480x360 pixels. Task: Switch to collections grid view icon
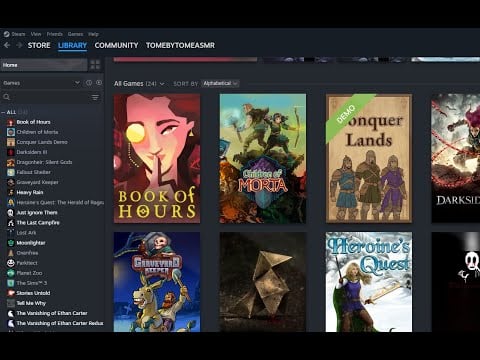(x=95, y=65)
